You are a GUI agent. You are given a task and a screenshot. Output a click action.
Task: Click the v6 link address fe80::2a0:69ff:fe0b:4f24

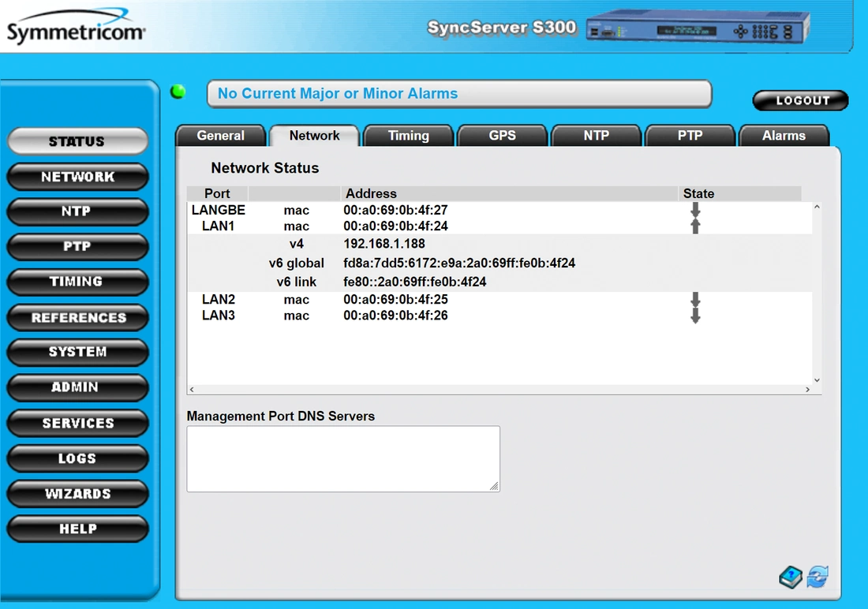(414, 282)
